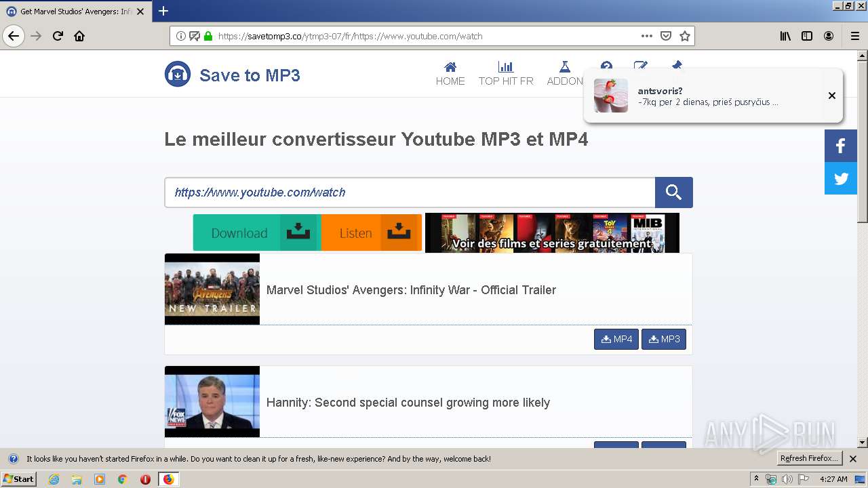Toggle the sidebar view icon

tap(807, 36)
